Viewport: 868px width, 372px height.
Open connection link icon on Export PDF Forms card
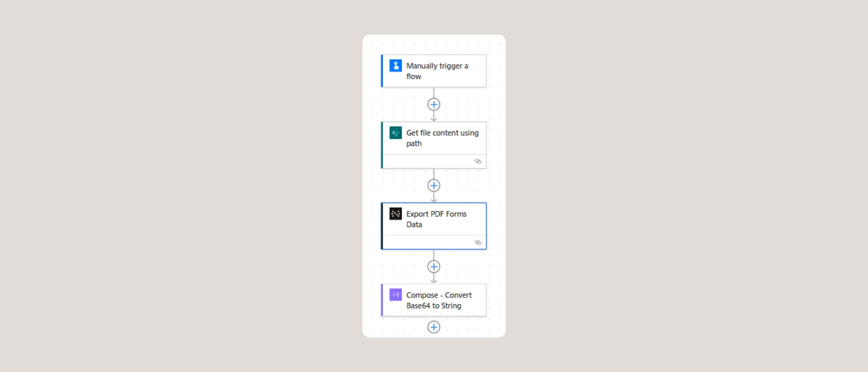(478, 242)
